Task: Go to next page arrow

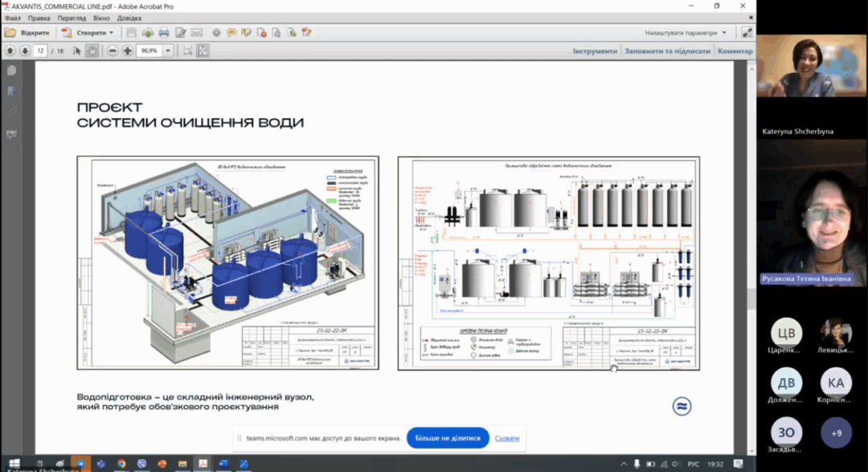Action: click(25, 51)
